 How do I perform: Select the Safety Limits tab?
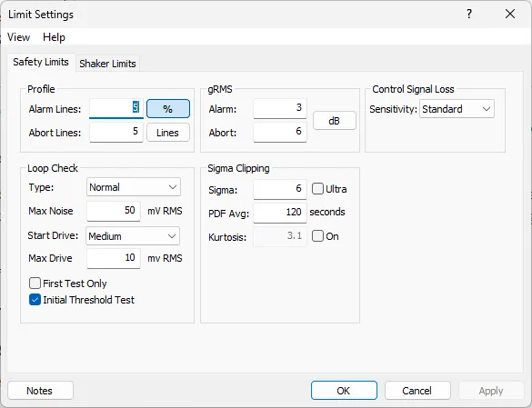click(41, 62)
